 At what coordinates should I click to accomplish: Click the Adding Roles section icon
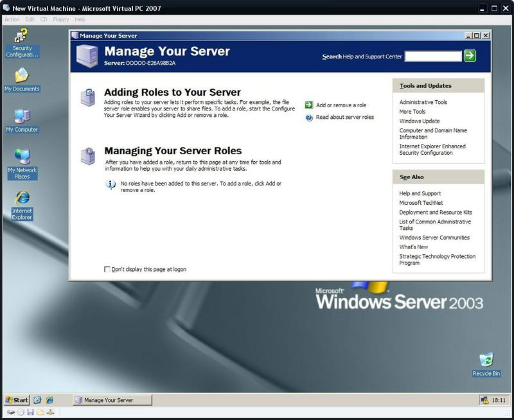coord(88,98)
